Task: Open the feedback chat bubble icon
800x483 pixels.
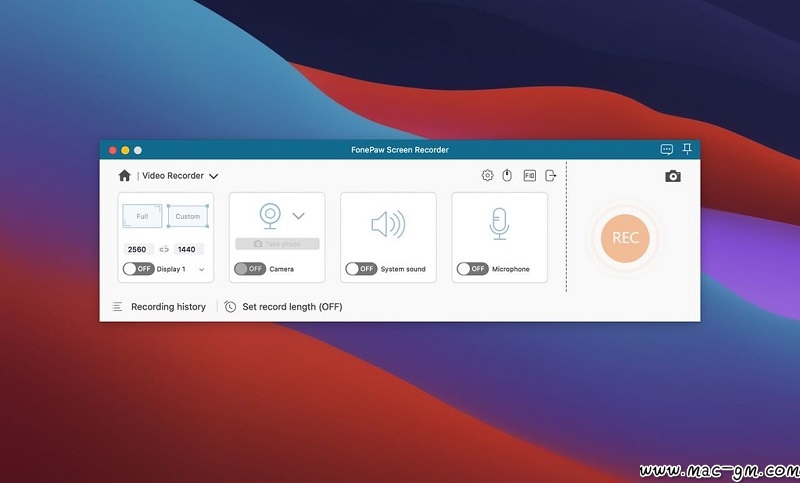Action: click(666, 149)
